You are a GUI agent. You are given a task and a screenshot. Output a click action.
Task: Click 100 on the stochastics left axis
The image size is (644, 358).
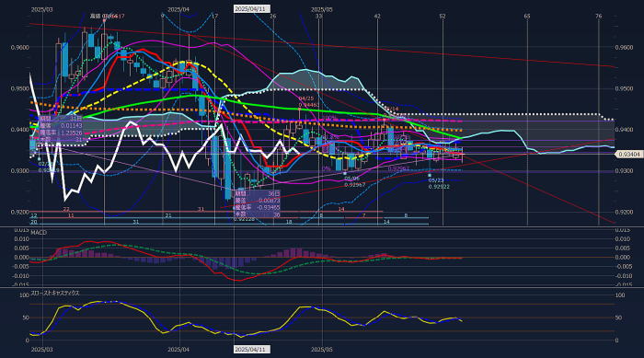click(x=24, y=295)
